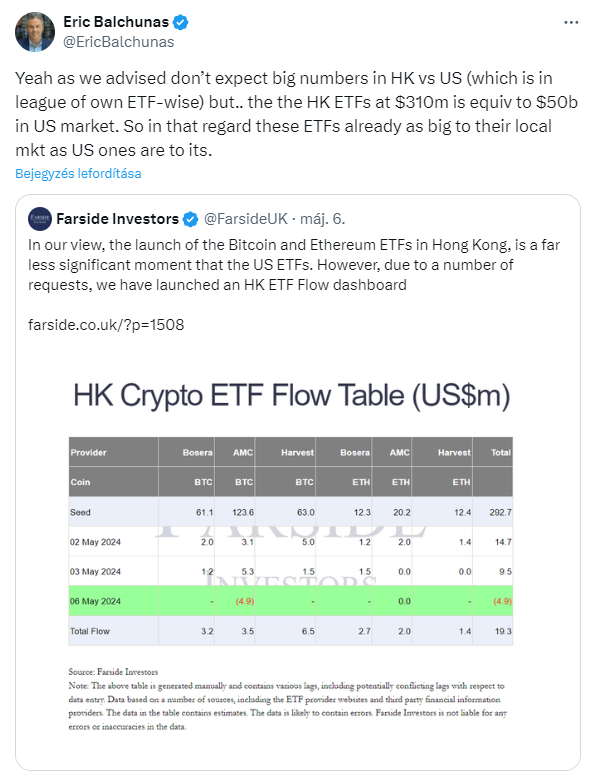Click the quoted tweet body text

tap(294, 265)
